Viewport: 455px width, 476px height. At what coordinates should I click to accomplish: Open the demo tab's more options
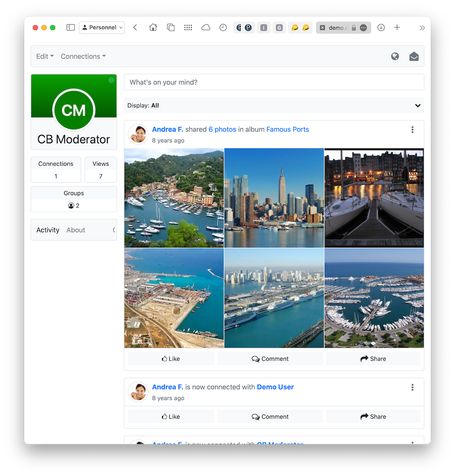364,28
